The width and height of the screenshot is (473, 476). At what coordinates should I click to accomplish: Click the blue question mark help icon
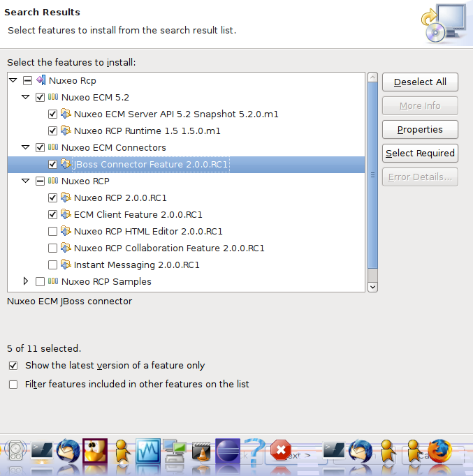[254, 452]
